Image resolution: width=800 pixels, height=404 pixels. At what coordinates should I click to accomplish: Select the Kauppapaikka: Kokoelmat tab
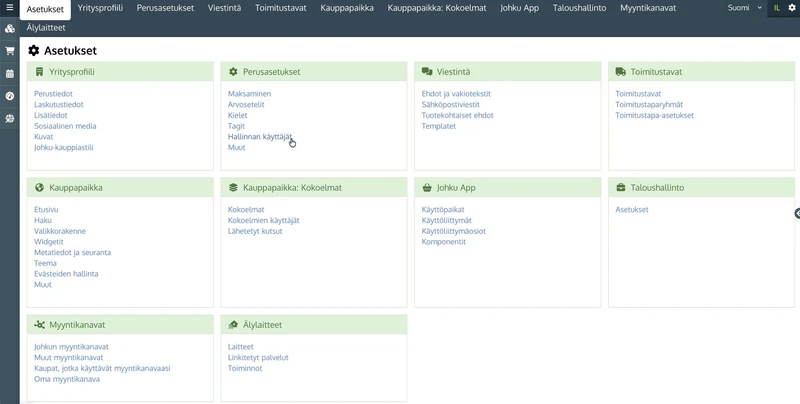(x=437, y=8)
